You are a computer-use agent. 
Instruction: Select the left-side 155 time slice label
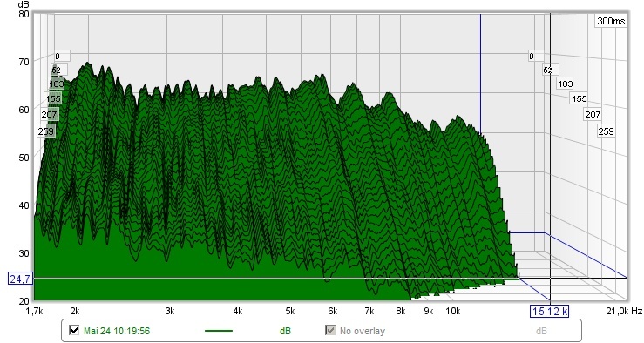coord(53,99)
